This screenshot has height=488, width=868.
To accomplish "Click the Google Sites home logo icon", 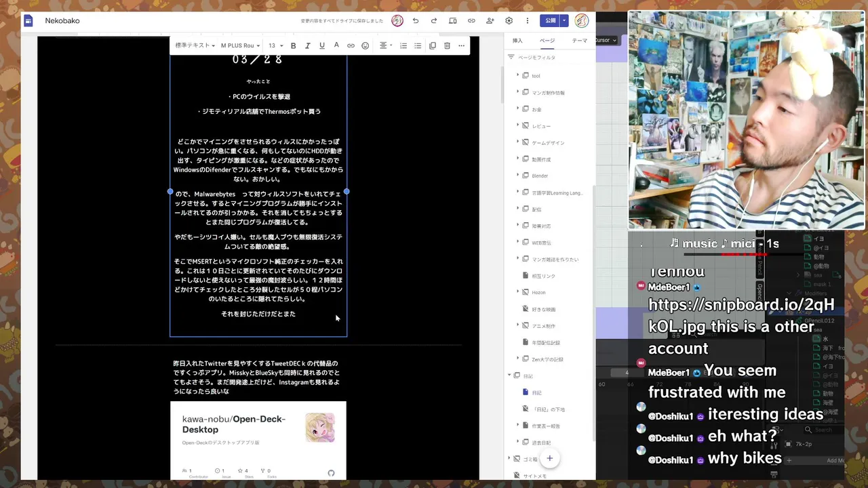I will pos(28,21).
